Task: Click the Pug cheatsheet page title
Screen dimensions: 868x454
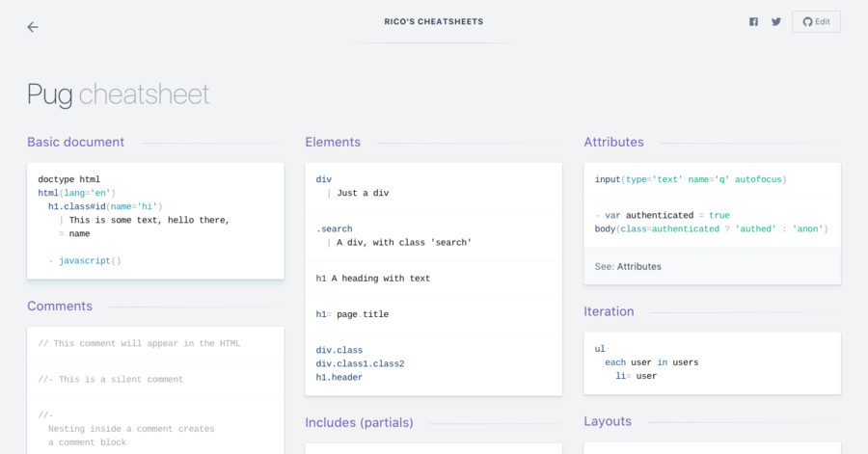Action: tap(118, 94)
